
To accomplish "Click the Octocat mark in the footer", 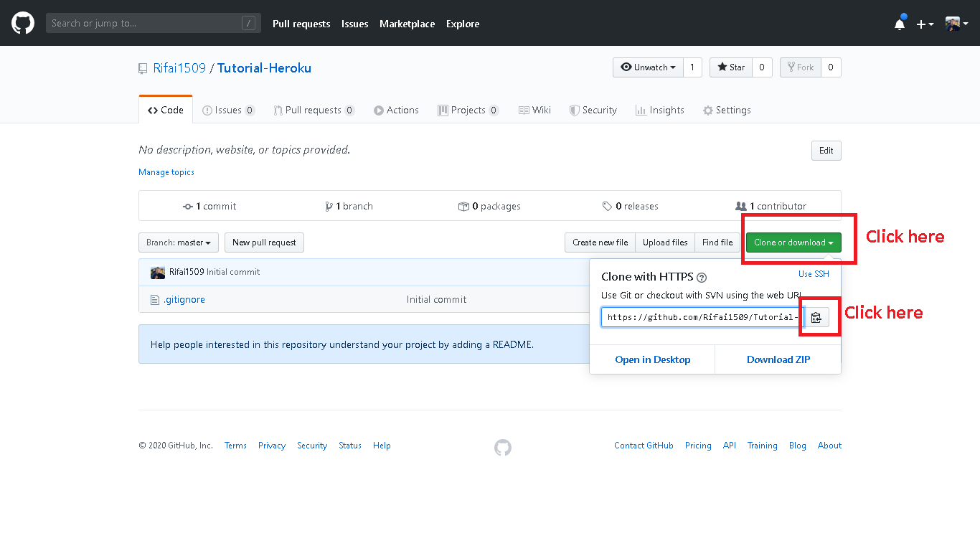I will tap(502, 447).
